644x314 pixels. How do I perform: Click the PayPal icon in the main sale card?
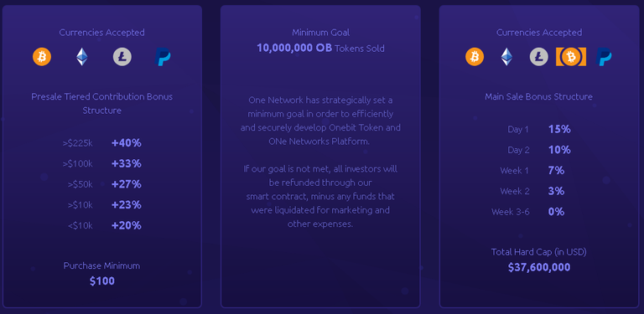[x=604, y=57]
